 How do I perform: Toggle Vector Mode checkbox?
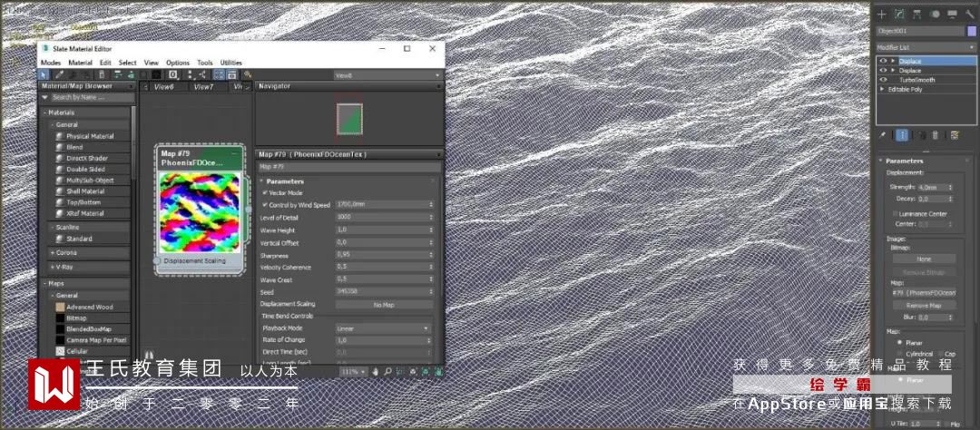pos(265,193)
